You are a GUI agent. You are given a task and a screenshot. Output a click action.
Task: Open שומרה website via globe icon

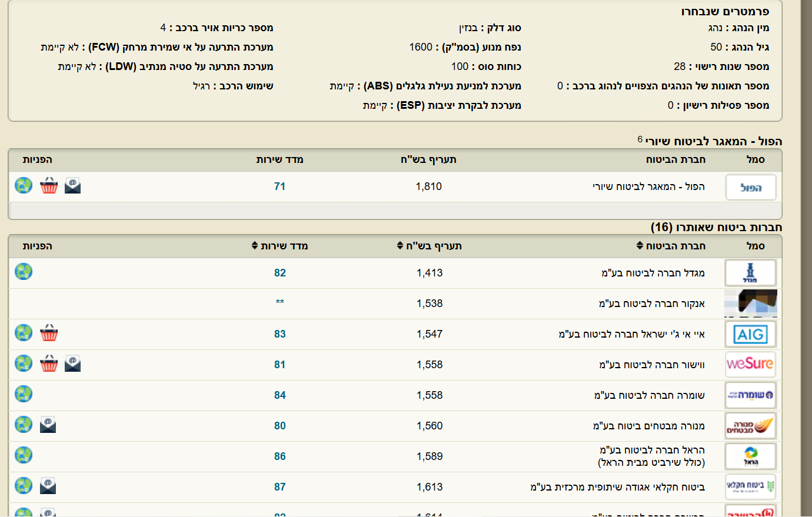point(24,394)
